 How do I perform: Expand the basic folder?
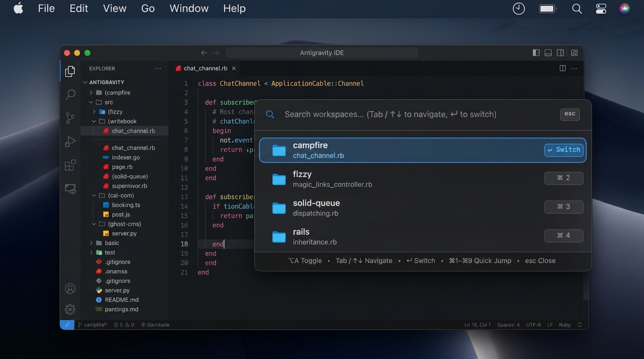click(91, 243)
